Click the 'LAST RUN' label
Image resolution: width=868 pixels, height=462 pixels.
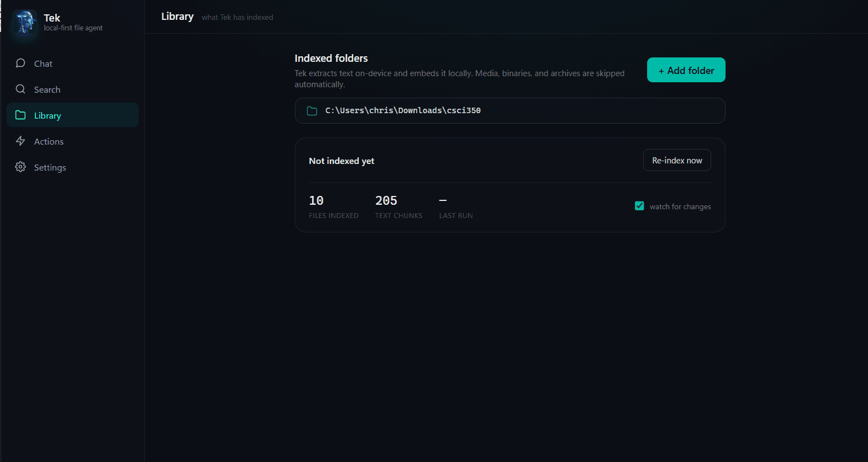click(456, 216)
